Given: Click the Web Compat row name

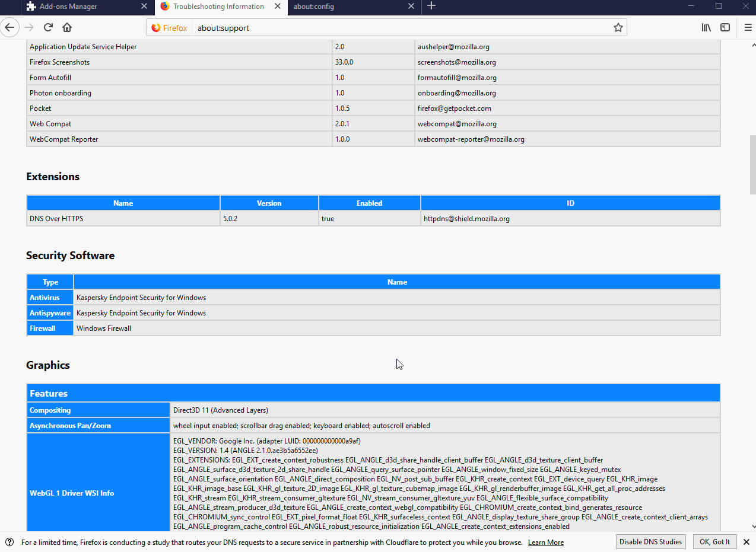Looking at the screenshot, I should click(x=50, y=124).
